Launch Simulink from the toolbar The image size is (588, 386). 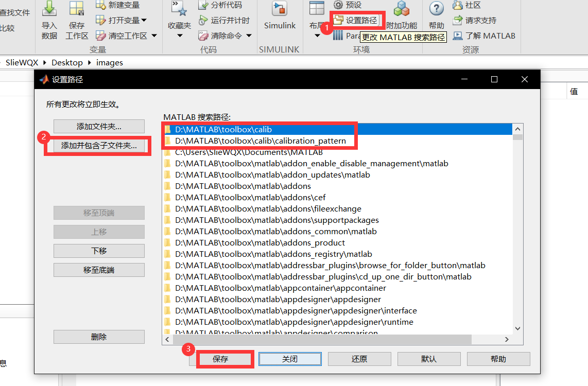280,15
